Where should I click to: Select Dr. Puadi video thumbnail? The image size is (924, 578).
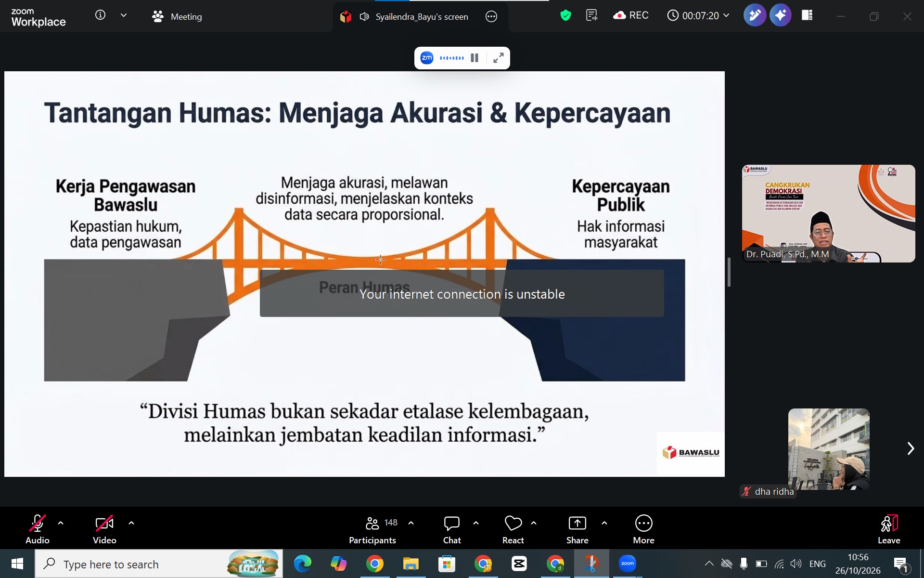pos(828,213)
